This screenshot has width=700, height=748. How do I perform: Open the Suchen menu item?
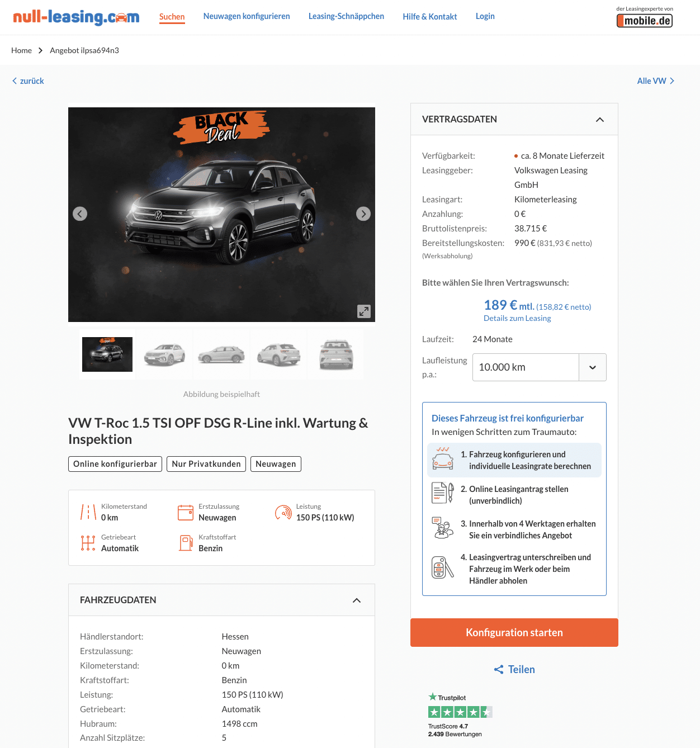pyautogui.click(x=172, y=17)
